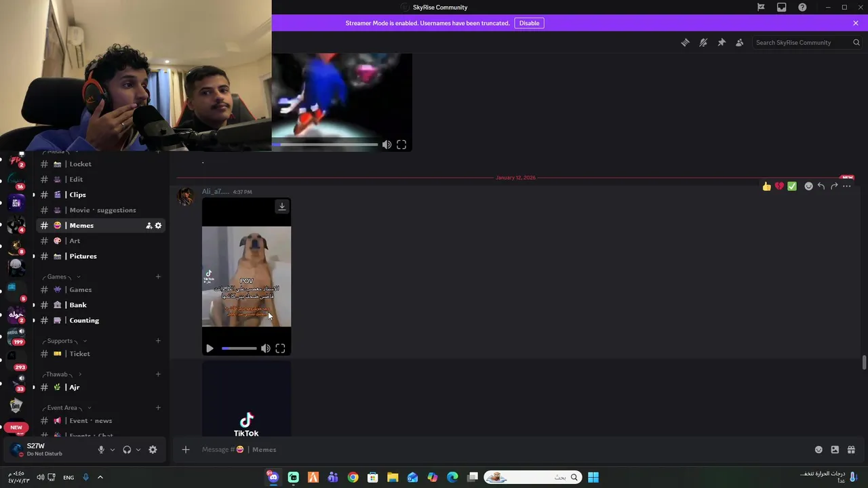Viewport: 868px width, 488px height.
Task: Open Memes channel settings gear
Action: click(x=158, y=226)
